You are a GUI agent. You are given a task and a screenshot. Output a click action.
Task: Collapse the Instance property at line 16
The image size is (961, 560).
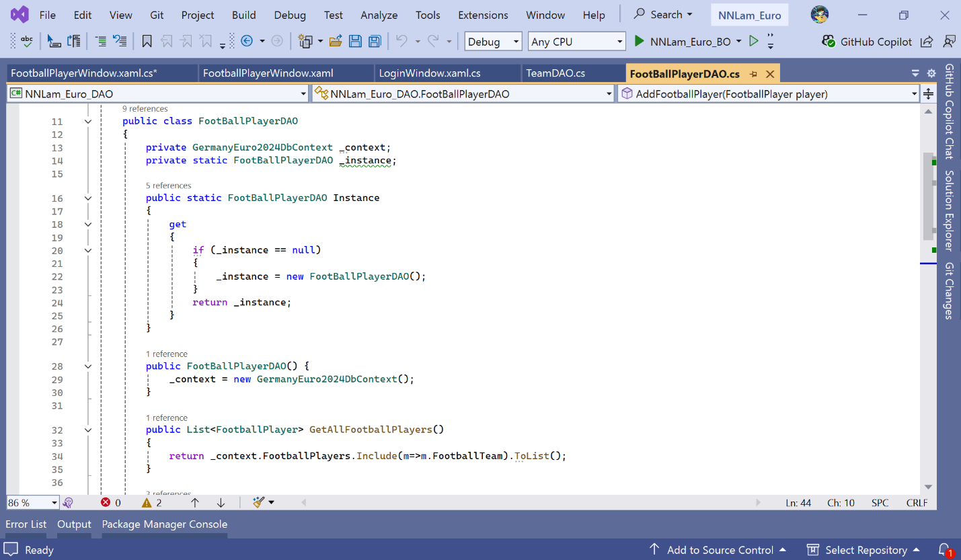[x=87, y=198]
